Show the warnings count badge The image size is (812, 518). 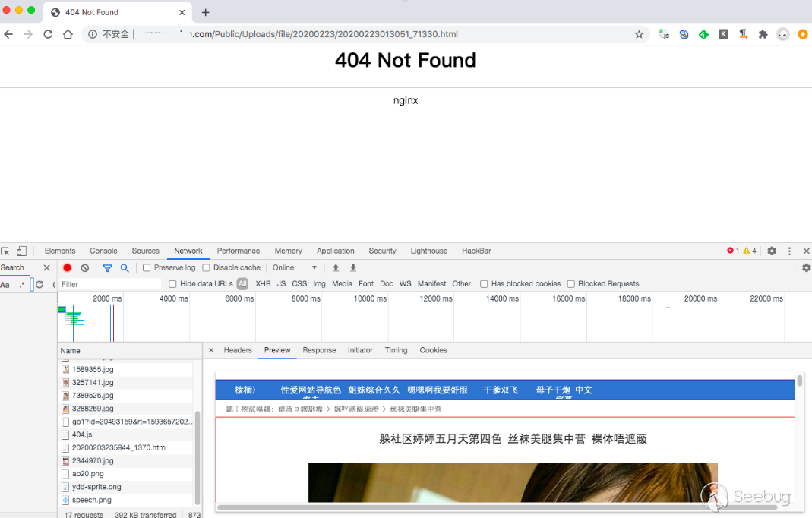(750, 251)
